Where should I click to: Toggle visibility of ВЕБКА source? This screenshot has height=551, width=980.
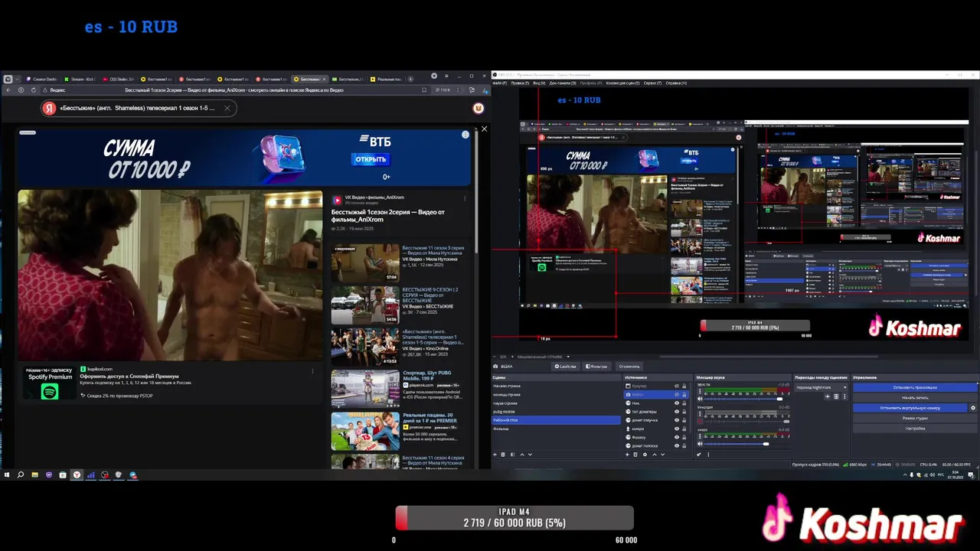(677, 394)
